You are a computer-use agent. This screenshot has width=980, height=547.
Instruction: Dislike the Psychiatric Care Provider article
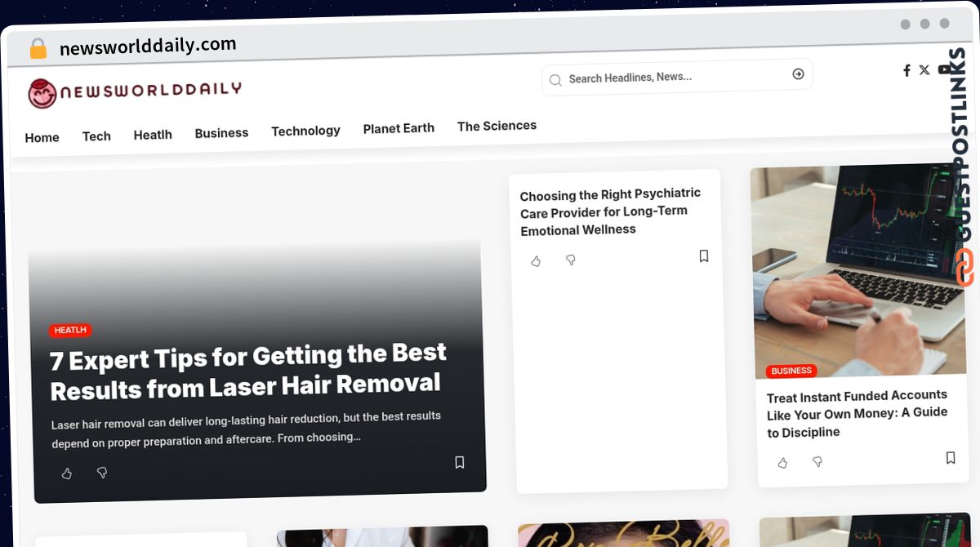[571, 260]
